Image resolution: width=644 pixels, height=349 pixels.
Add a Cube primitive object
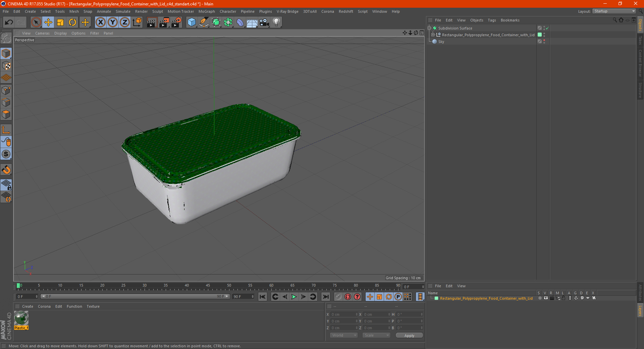(192, 22)
